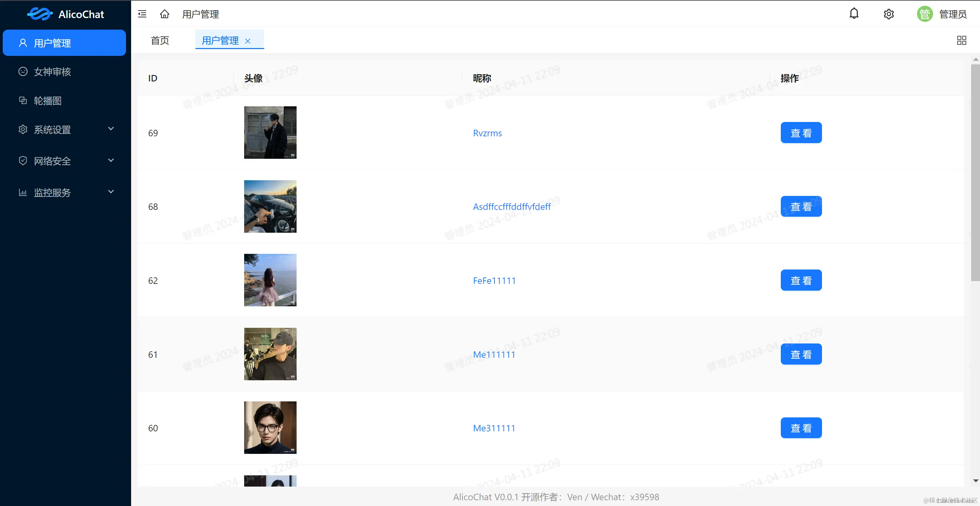Open 轮播图 in the sidebar
The width and height of the screenshot is (980, 506).
tap(48, 101)
